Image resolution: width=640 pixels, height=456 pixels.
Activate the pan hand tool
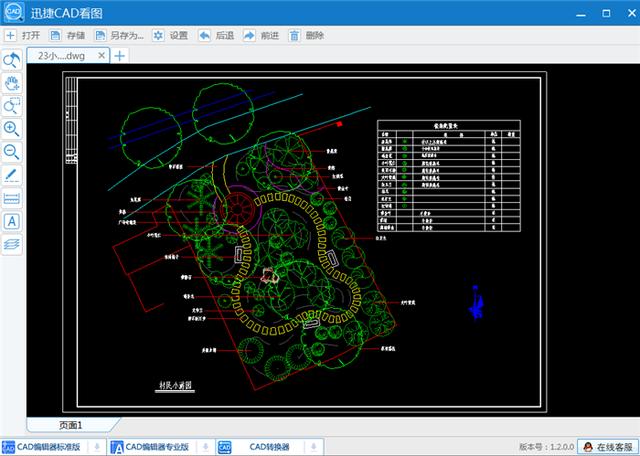tap(12, 83)
